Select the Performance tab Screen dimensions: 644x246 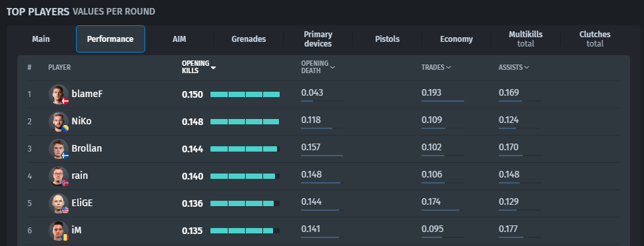110,39
